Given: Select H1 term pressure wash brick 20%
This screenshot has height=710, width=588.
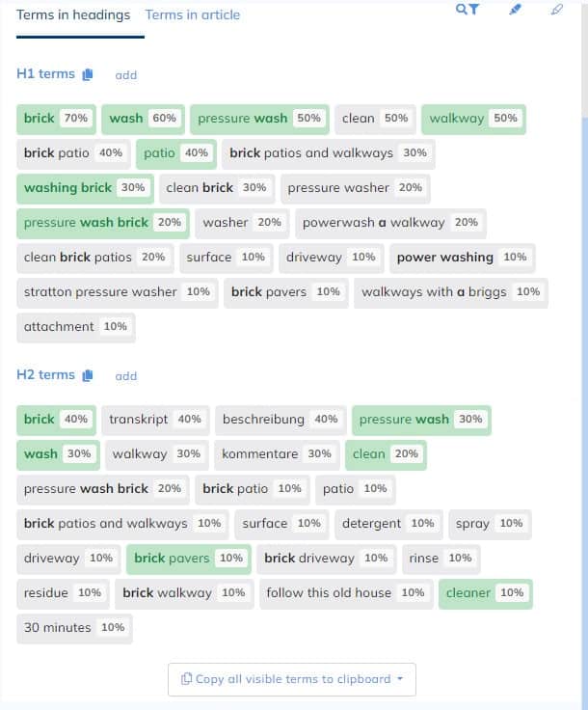Looking at the screenshot, I should [103, 223].
